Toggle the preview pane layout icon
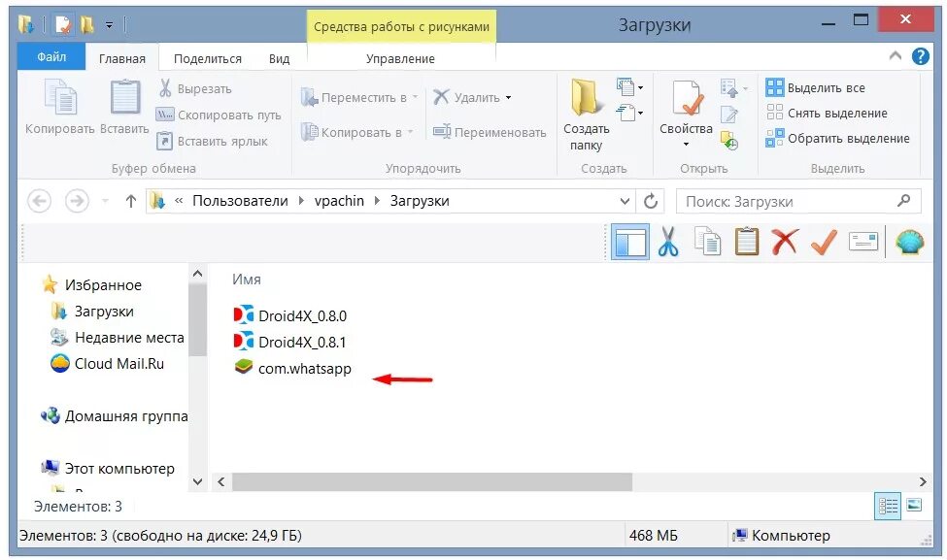947x560 pixels. tap(629, 241)
